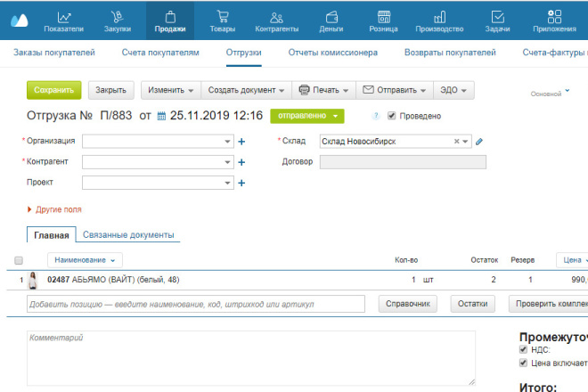
Task: Open the Розница store icon
Action: pyautogui.click(x=384, y=17)
